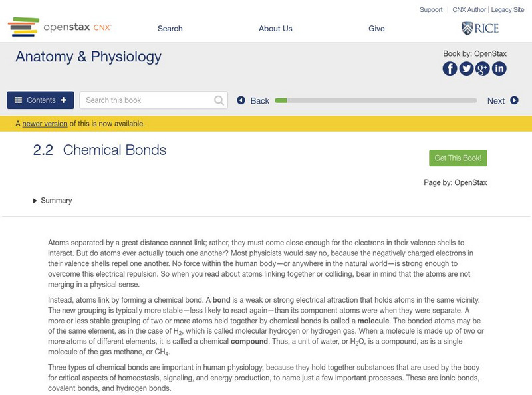Click the book progress bar
The image size is (532, 395).
point(376,100)
